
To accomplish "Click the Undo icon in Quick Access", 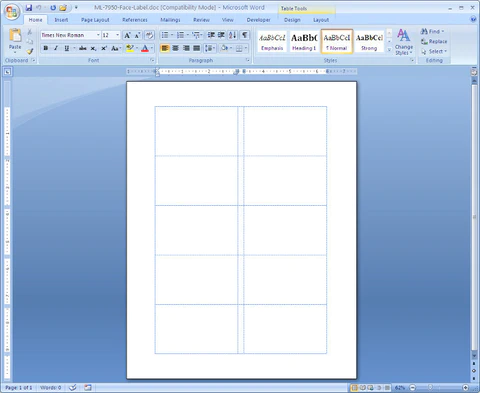I will pyautogui.click(x=39, y=7).
